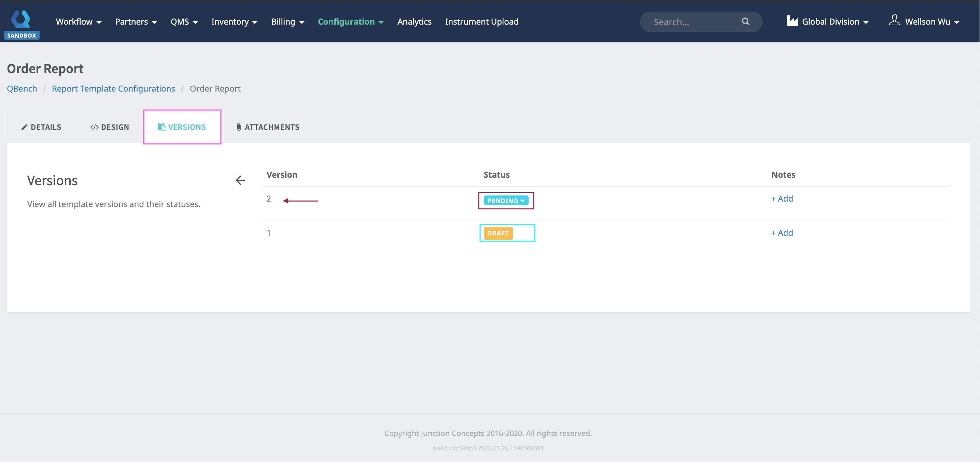Open the PENDING status dropdown
Screen dimensions: 980x462
pos(506,201)
